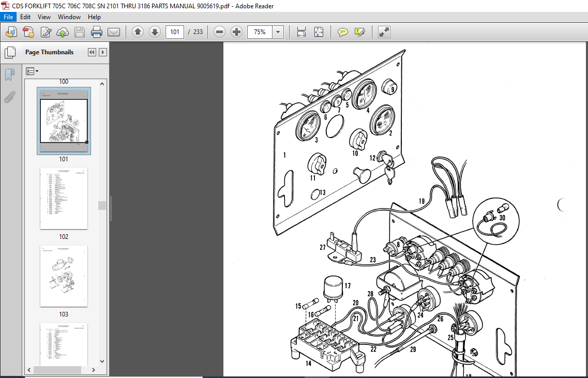588x378 pixels.
Task: Open the Window menu
Action: (69, 17)
